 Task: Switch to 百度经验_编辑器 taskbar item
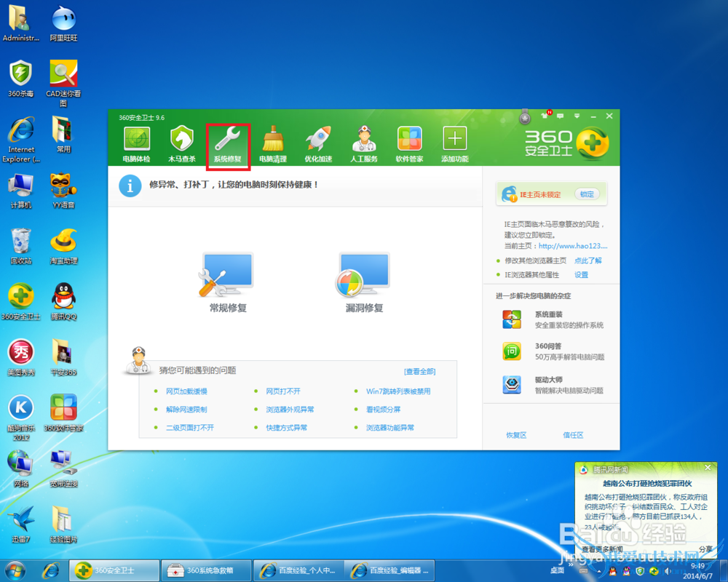click(x=390, y=570)
